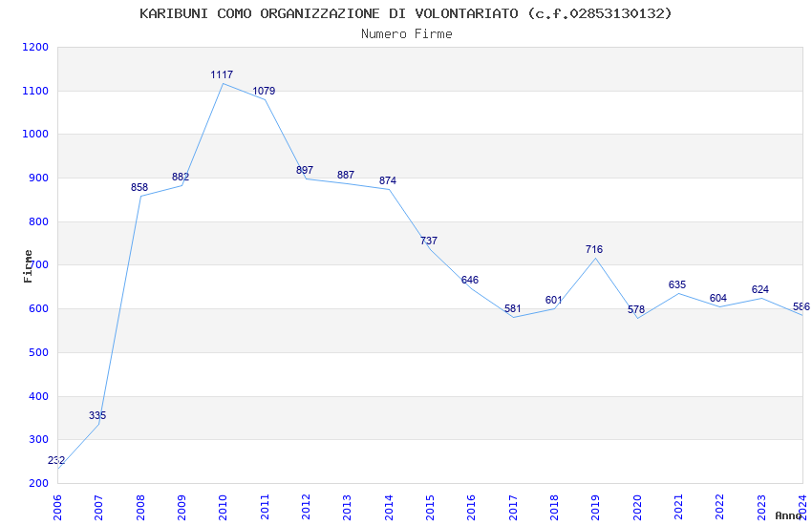Click the y-axis value 500
Image resolution: width=812 pixels, height=525 pixels.
38,353
